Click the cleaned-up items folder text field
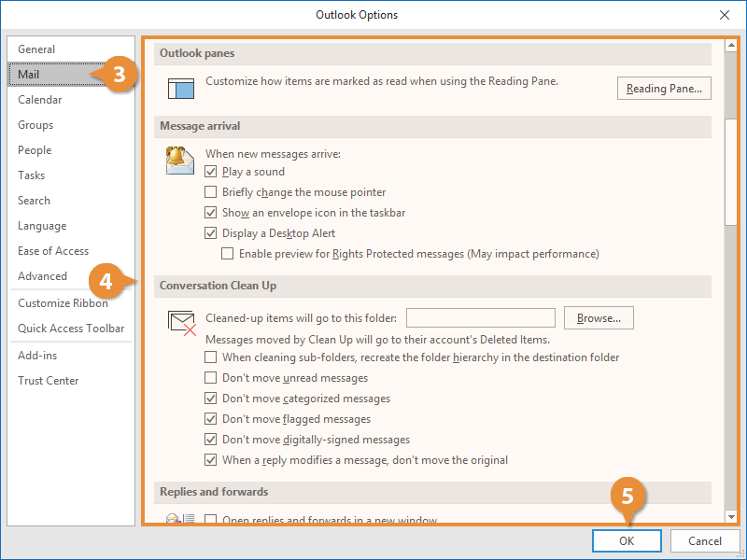Screen dimensions: 747x560 pyautogui.click(x=481, y=318)
